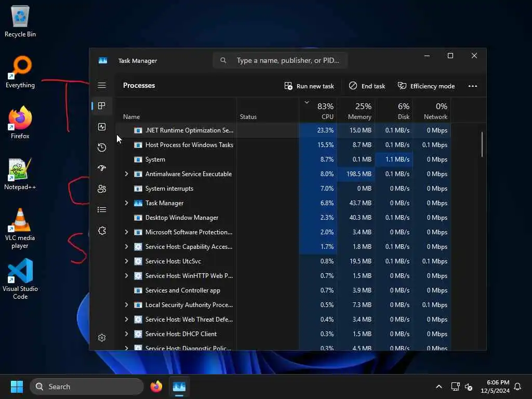The width and height of the screenshot is (532, 399).
Task: Click the muted volume tray icon
Action: tap(469, 387)
